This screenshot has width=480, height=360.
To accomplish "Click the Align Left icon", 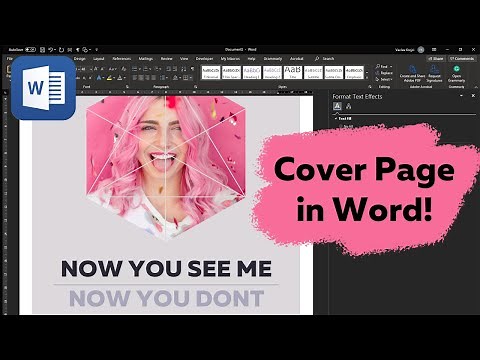I will pyautogui.click(x=135, y=78).
